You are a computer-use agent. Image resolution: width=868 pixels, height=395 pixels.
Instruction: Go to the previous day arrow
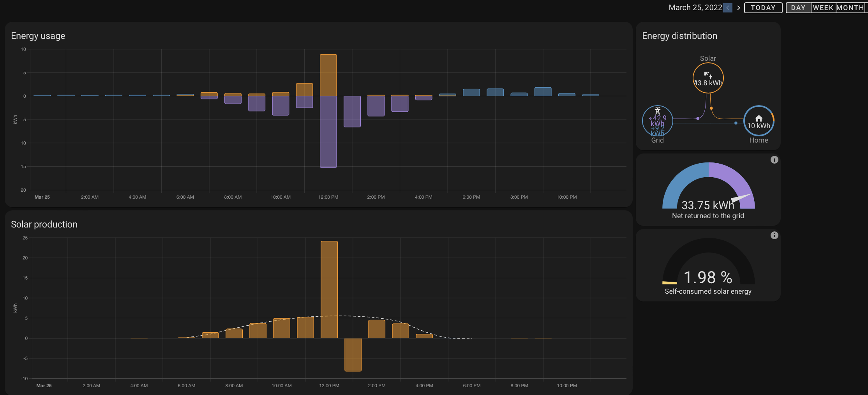click(x=727, y=8)
